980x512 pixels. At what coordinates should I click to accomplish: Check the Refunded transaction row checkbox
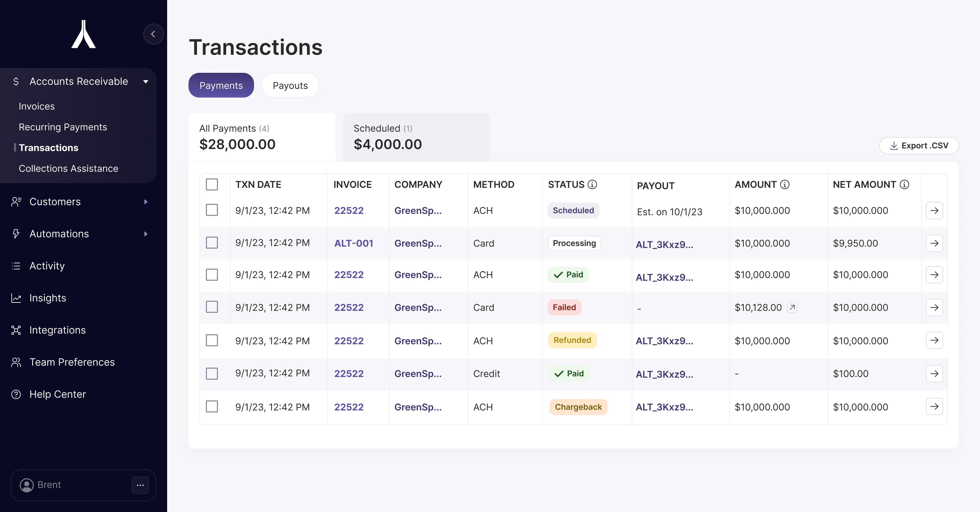[x=212, y=340]
